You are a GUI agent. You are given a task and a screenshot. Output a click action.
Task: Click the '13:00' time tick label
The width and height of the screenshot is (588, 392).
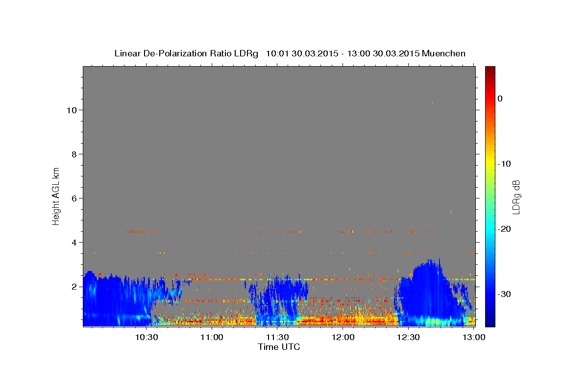(x=474, y=337)
